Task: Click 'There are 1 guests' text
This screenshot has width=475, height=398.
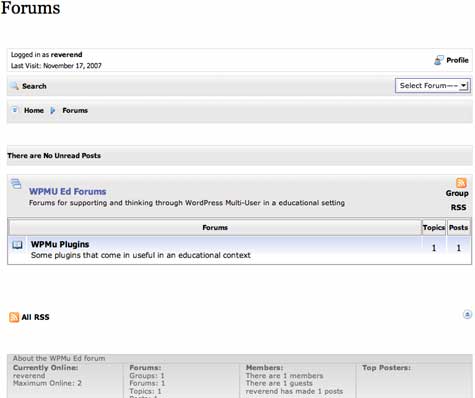Action: [279, 383]
